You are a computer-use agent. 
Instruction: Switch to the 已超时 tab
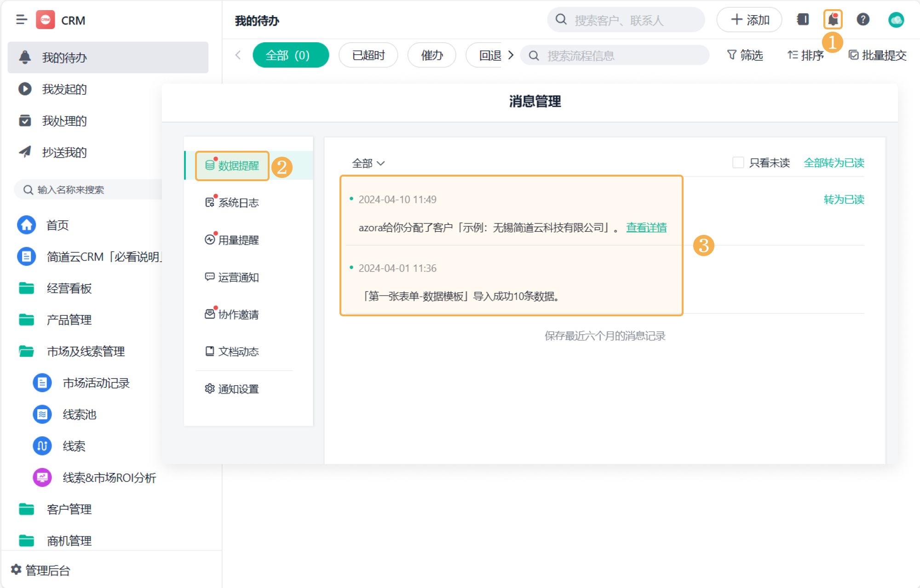(x=368, y=56)
